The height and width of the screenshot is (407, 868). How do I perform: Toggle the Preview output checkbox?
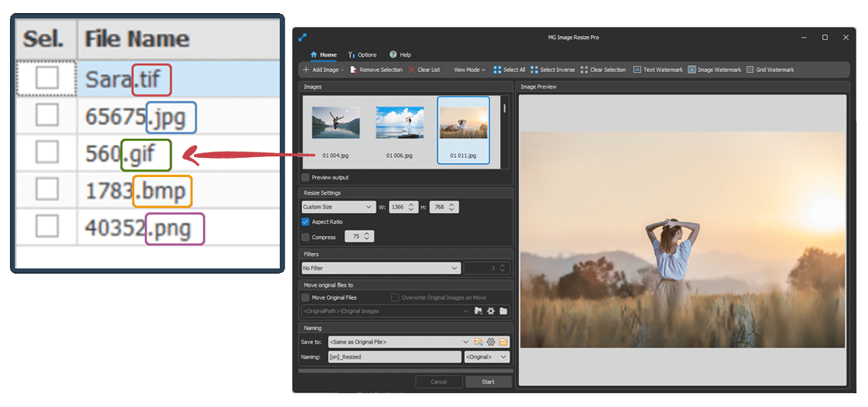(x=306, y=178)
